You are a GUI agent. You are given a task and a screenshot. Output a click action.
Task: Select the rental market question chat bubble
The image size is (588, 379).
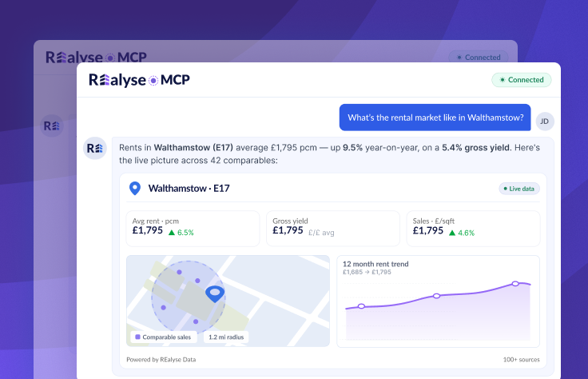coord(435,118)
